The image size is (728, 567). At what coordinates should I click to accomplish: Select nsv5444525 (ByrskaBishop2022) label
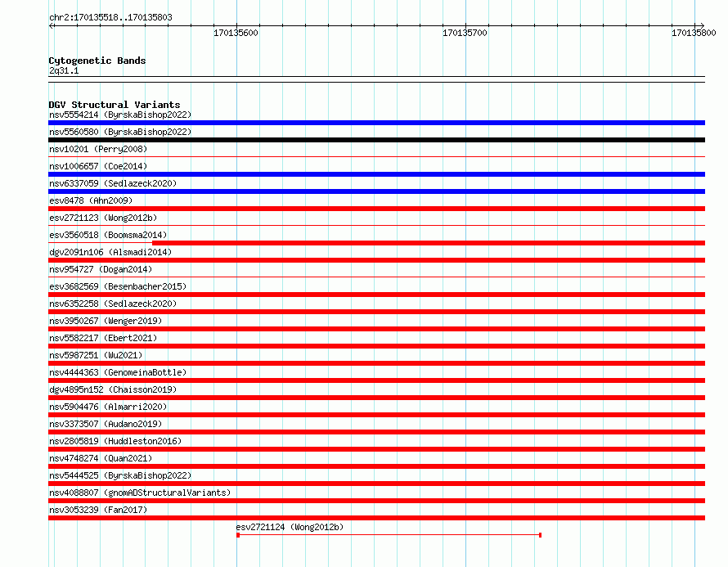[x=120, y=475]
